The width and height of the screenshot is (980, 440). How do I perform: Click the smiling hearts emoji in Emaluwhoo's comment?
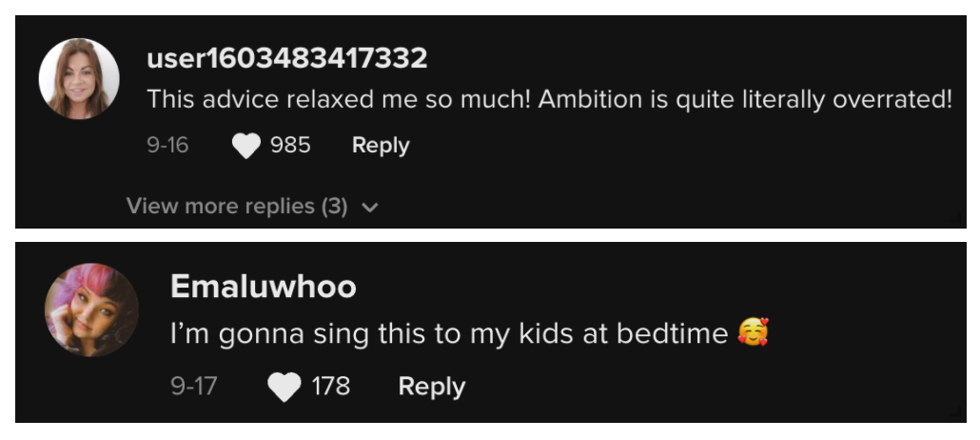tap(753, 332)
